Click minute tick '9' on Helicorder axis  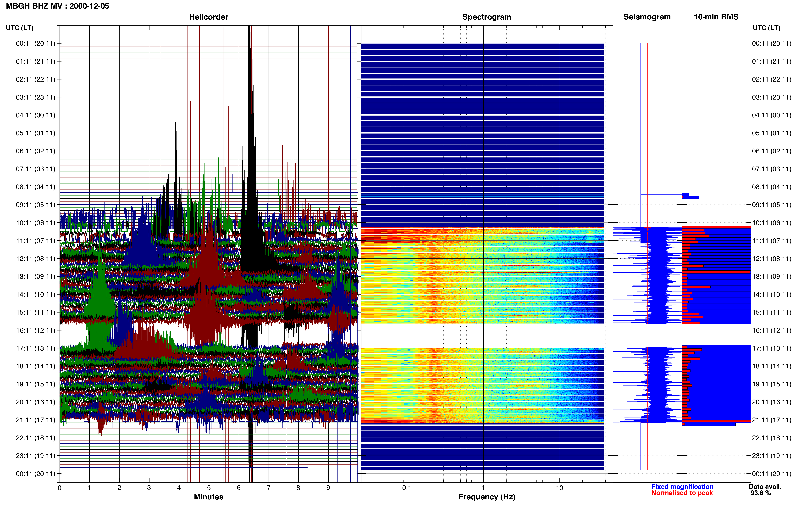tap(328, 488)
